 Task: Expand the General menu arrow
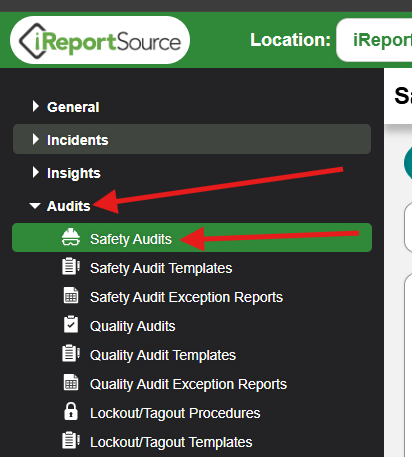(x=35, y=107)
